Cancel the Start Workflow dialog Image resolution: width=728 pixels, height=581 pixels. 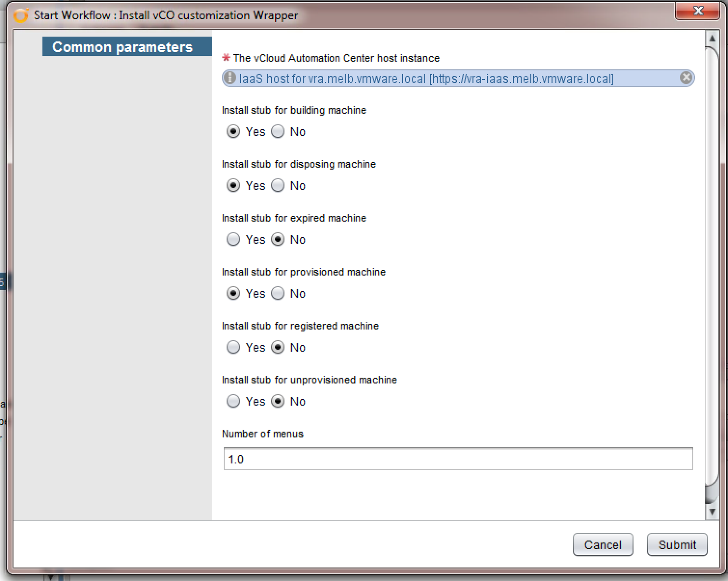pos(603,544)
